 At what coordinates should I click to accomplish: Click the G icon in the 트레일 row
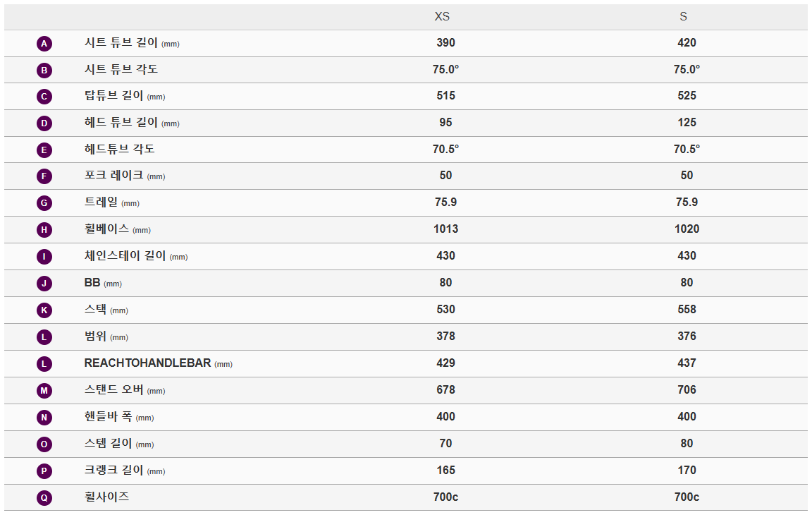[x=44, y=203]
